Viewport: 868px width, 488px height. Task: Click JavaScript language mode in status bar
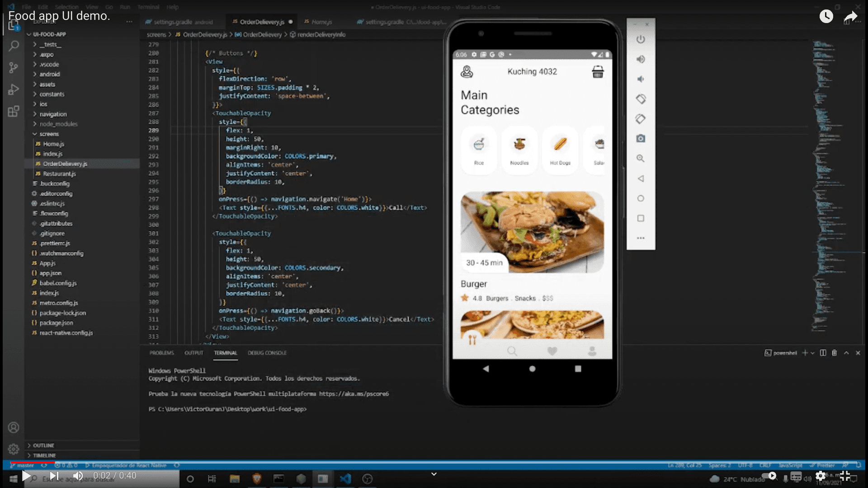click(790, 465)
